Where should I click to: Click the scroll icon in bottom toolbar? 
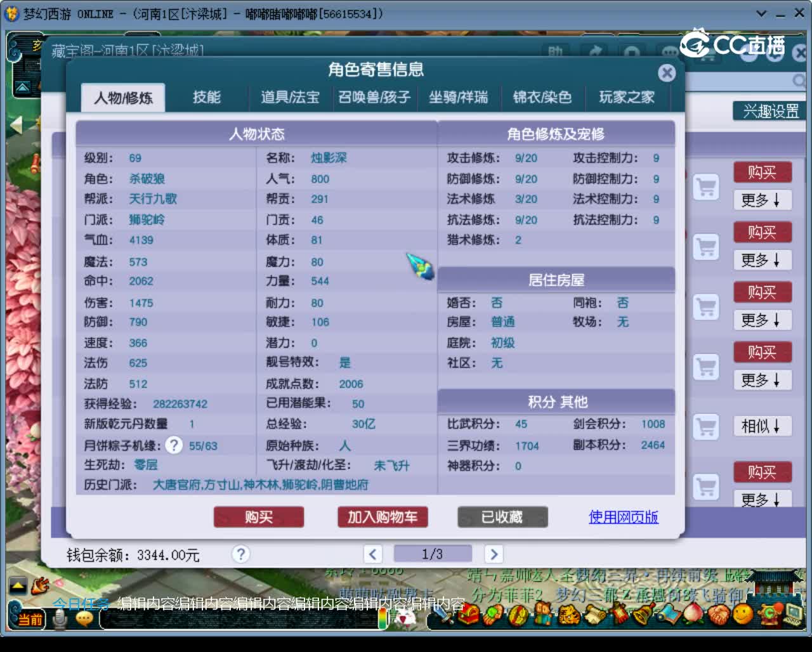tap(594, 614)
